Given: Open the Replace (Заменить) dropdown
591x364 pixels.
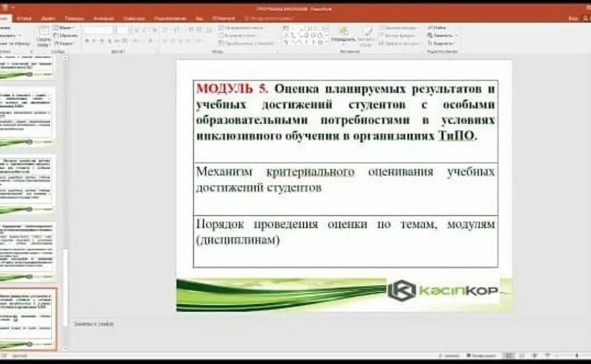Looking at the screenshot, I should (442, 35).
